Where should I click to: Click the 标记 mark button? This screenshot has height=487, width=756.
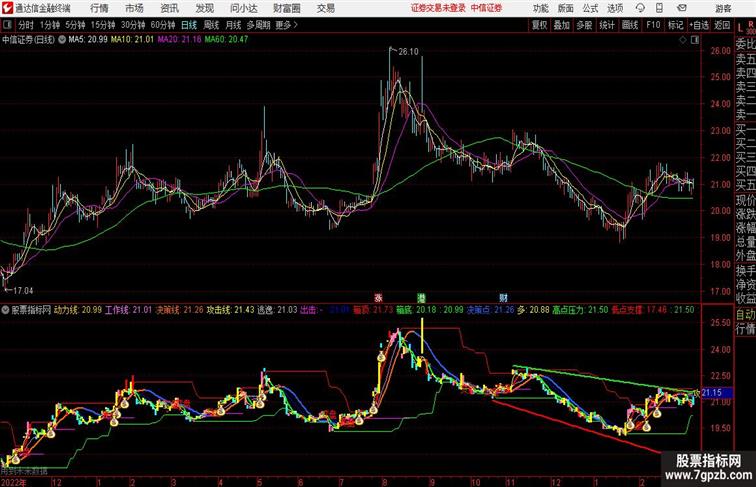(x=675, y=25)
